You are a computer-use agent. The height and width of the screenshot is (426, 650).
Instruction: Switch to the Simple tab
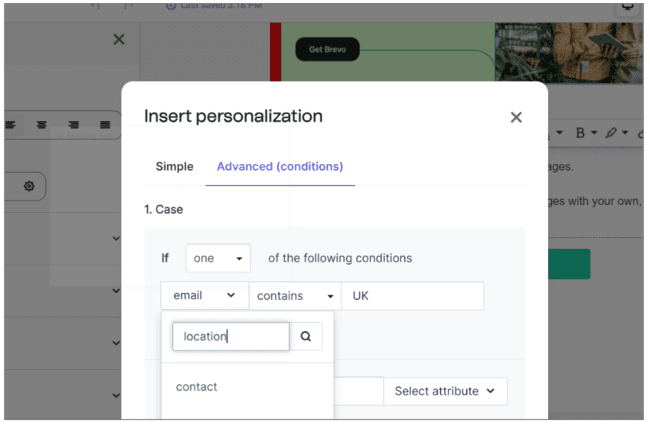tap(174, 166)
